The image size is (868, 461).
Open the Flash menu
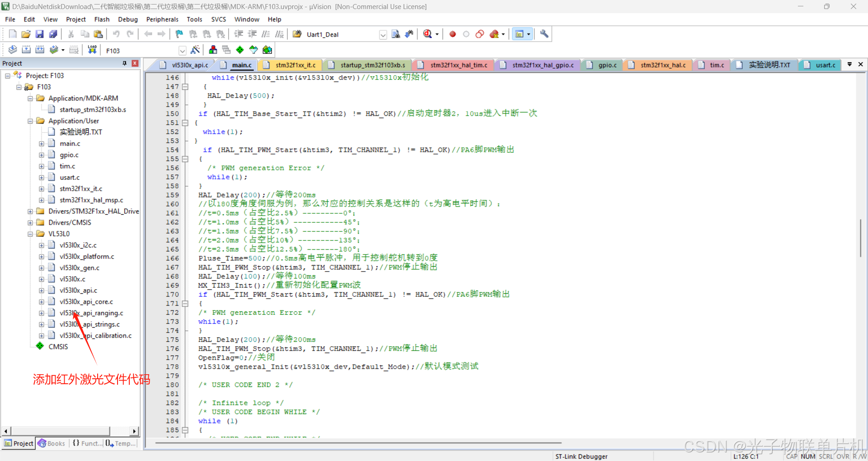pos(102,19)
